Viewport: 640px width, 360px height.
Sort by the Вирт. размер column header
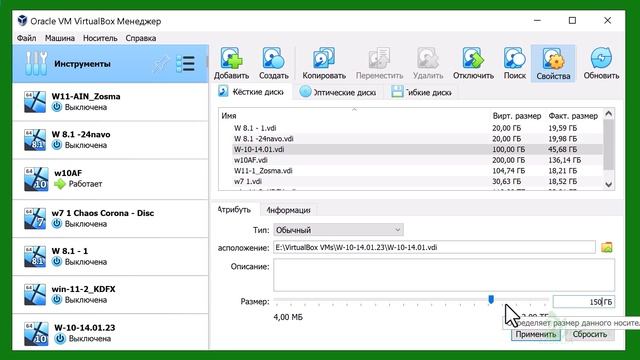coord(516,116)
